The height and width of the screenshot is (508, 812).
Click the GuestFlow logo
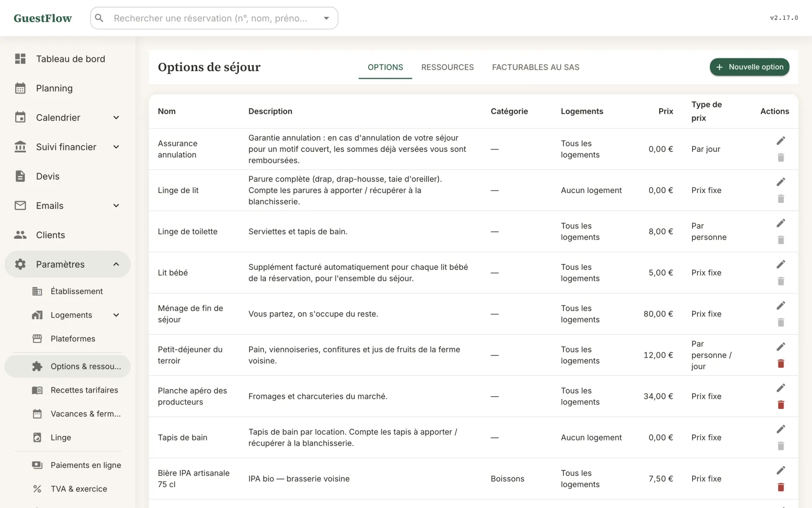point(43,18)
